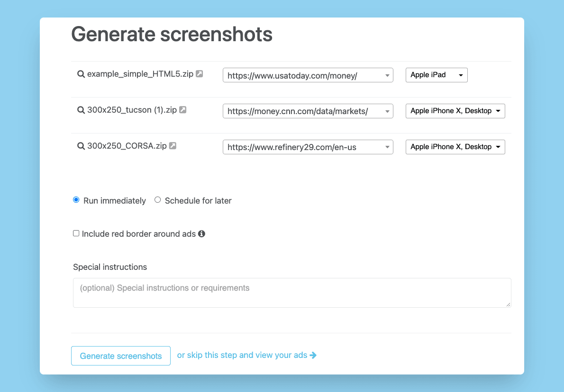Screen dimensions: 564x392
Task: Click the Run immediately label text
Action: coord(115,200)
